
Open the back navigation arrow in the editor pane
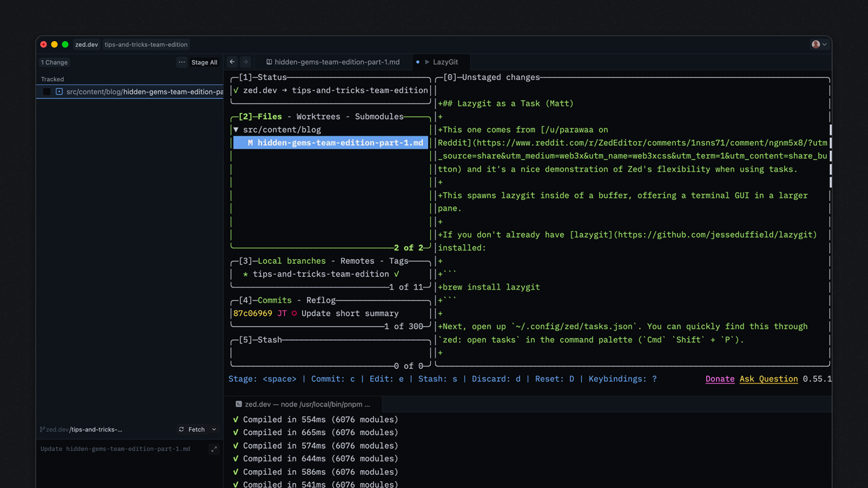pos(232,62)
